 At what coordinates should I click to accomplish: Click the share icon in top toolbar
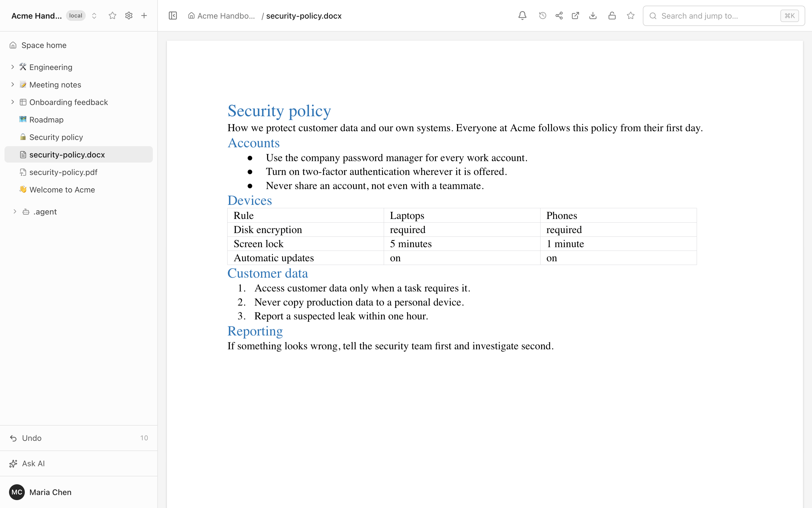click(559, 16)
